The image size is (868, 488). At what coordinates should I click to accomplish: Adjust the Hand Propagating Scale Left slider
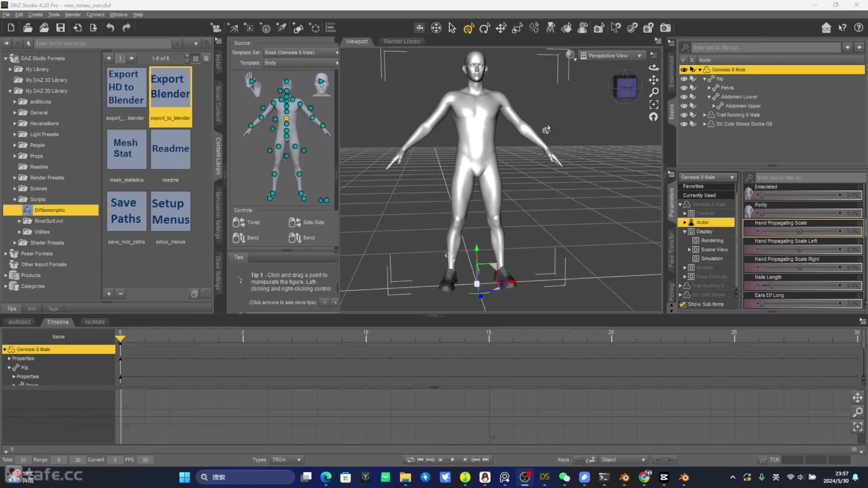[799, 249]
